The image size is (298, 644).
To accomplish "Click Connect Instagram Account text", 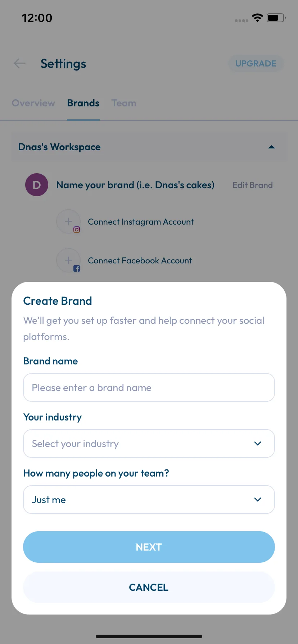I will click(x=141, y=222).
